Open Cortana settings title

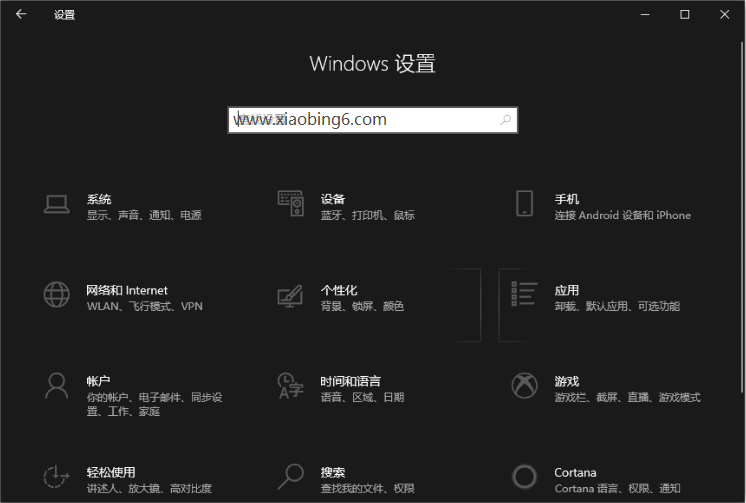pyautogui.click(x=575, y=473)
